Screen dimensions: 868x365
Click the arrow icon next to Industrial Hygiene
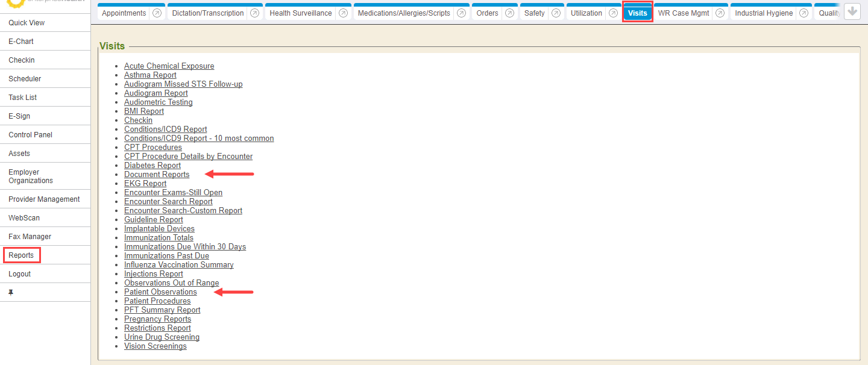pos(804,13)
